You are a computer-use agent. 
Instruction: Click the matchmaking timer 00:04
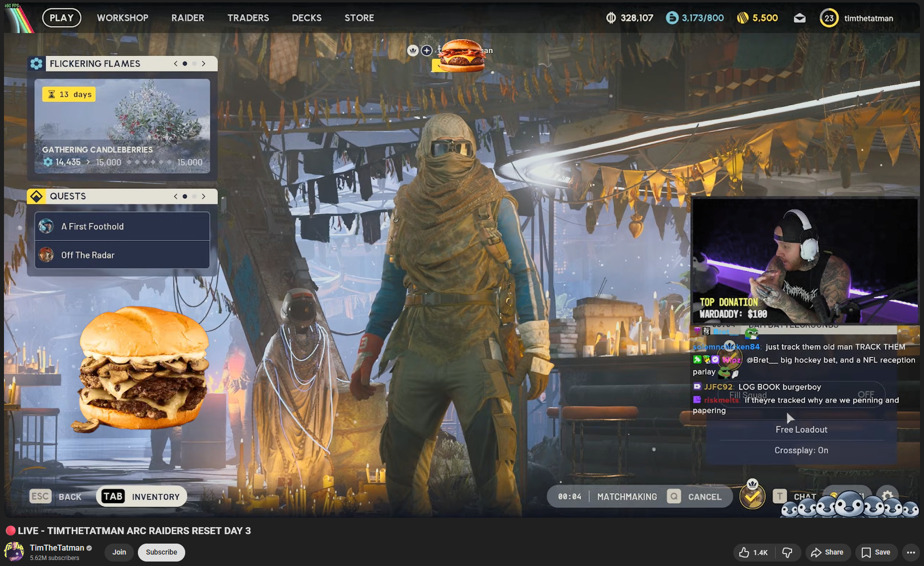coord(570,497)
